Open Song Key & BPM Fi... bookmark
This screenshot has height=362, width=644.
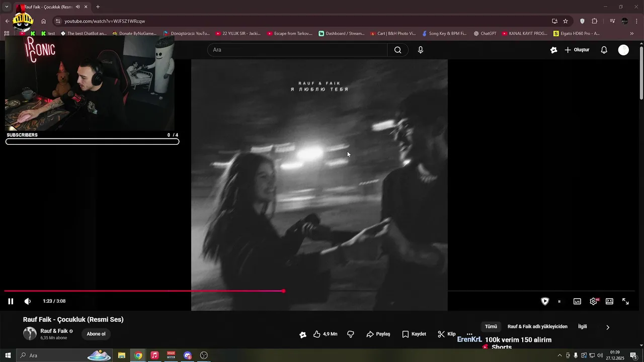coord(444,34)
